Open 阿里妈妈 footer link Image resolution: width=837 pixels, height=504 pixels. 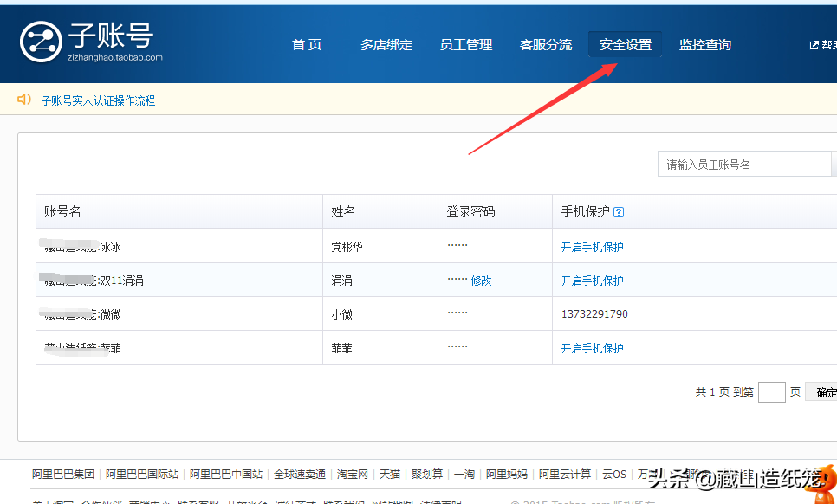click(507, 474)
